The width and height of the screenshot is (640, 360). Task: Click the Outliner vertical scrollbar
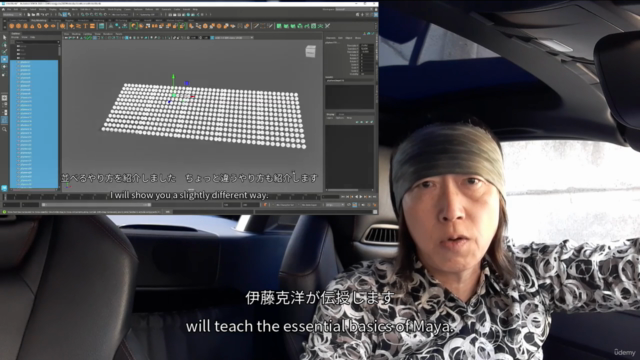click(x=59, y=51)
